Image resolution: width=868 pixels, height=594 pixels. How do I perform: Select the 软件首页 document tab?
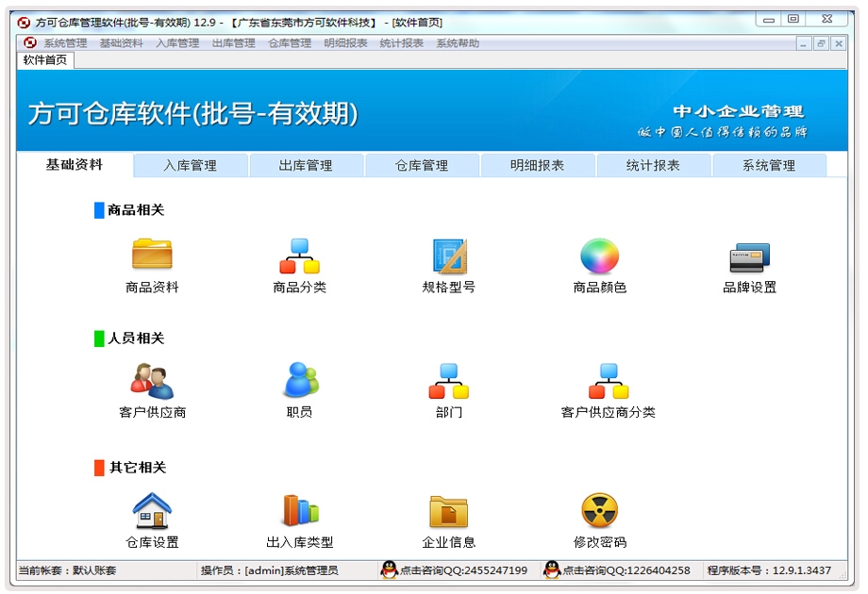[x=45, y=59]
